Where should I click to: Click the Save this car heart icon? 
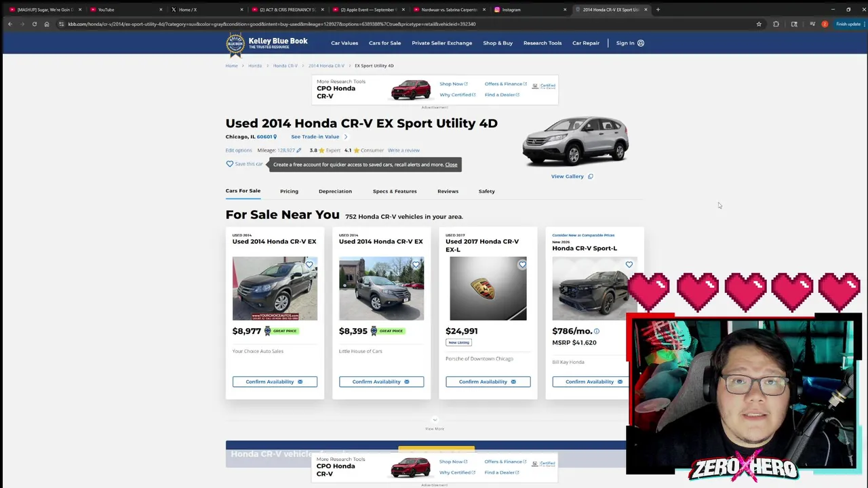[x=229, y=164]
